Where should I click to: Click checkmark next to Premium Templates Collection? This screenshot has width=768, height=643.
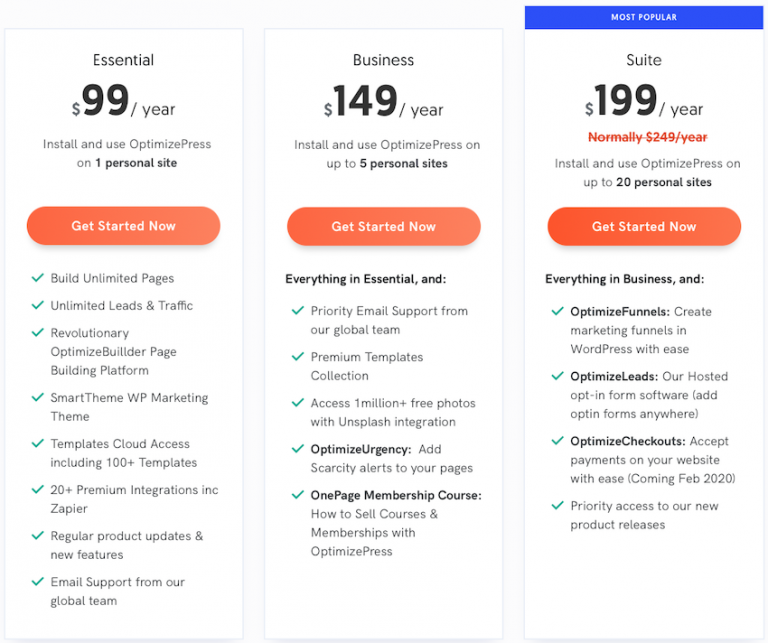tap(298, 357)
